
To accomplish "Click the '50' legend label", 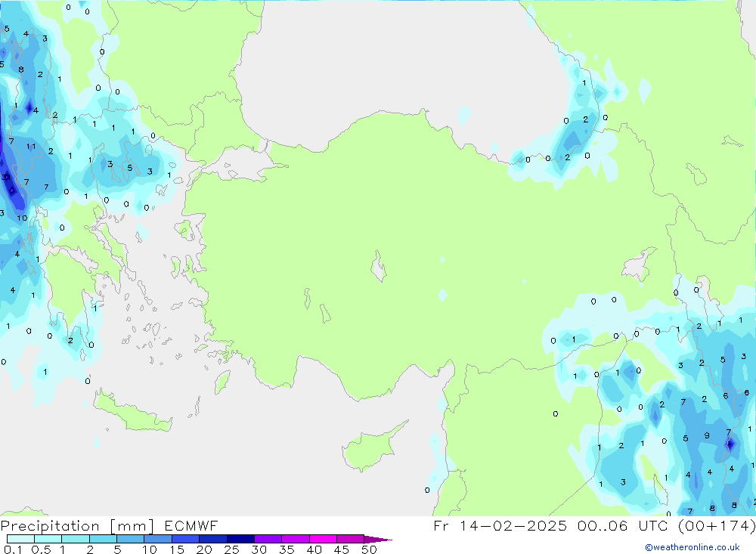I will coord(370,549).
